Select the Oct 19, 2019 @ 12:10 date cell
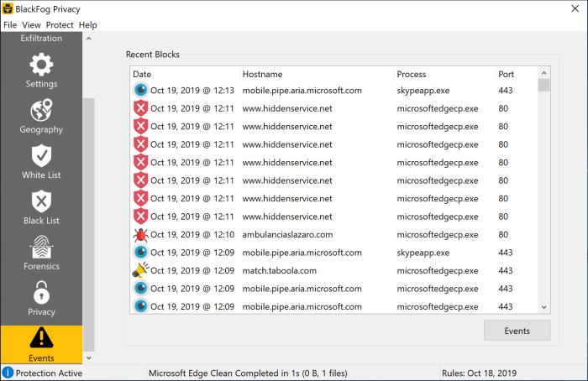The width and height of the screenshot is (588, 381). [192, 234]
